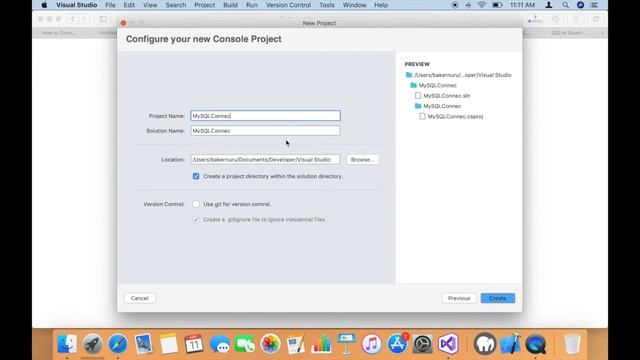640x360 pixels.
Task: Open Visual Studio application menu
Action: [x=76, y=5]
